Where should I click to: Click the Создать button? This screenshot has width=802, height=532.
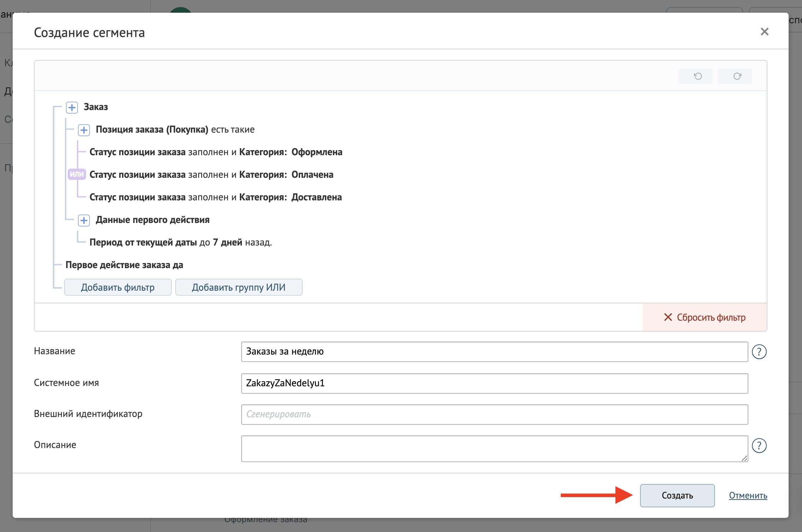coord(677,495)
